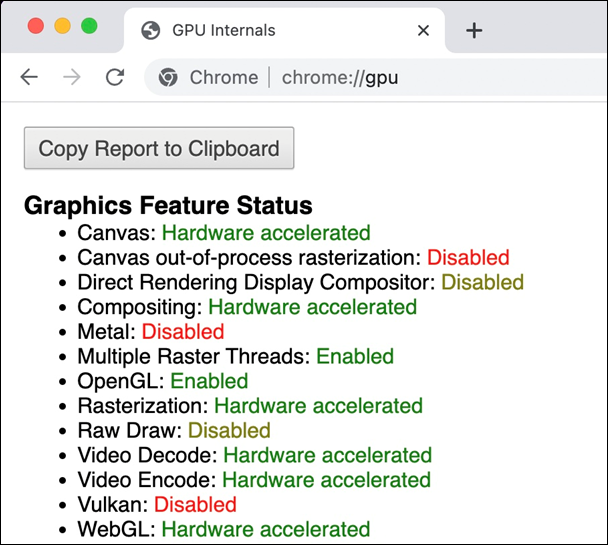This screenshot has width=608, height=545.
Task: Click Canvas Hardware accelerated status text
Action: click(x=266, y=233)
